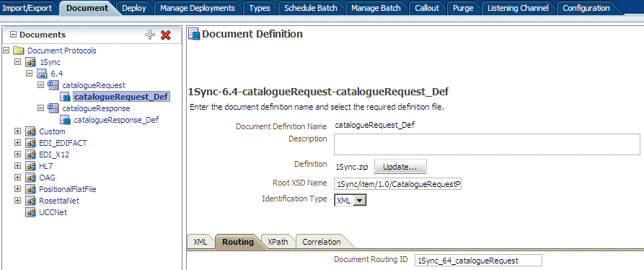The height and width of the screenshot is (270, 644).
Task: Click the catalogueResponse_Def definition icon
Action: coord(66,120)
